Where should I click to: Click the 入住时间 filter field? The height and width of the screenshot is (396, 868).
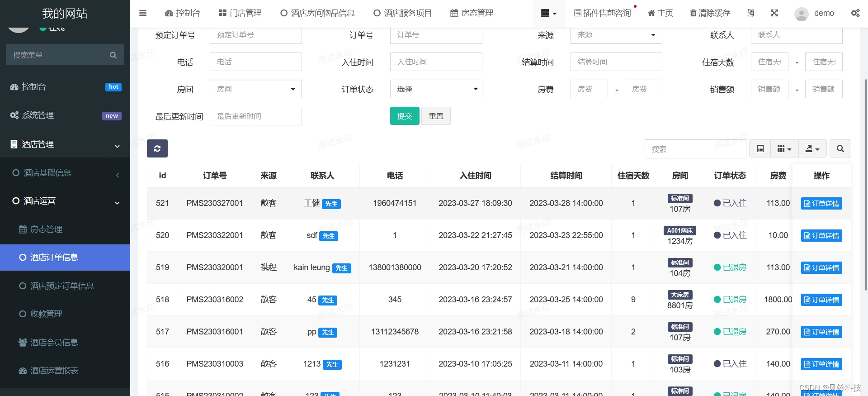[436, 62]
